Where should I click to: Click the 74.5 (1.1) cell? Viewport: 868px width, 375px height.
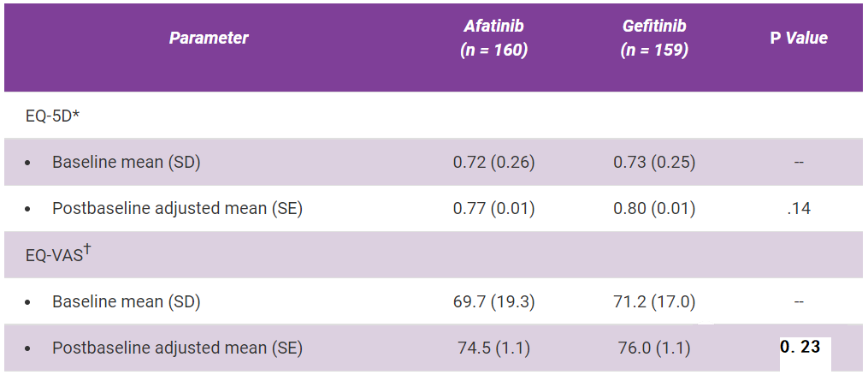(x=493, y=348)
